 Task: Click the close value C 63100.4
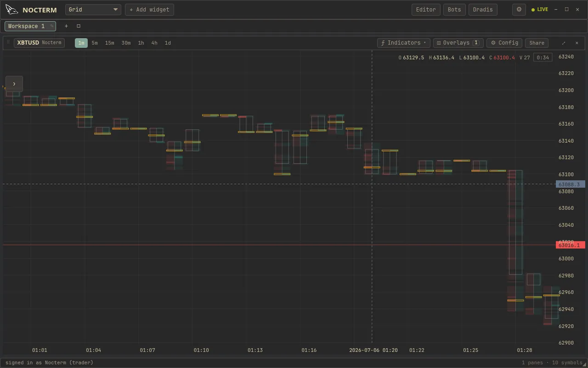pyautogui.click(x=502, y=57)
